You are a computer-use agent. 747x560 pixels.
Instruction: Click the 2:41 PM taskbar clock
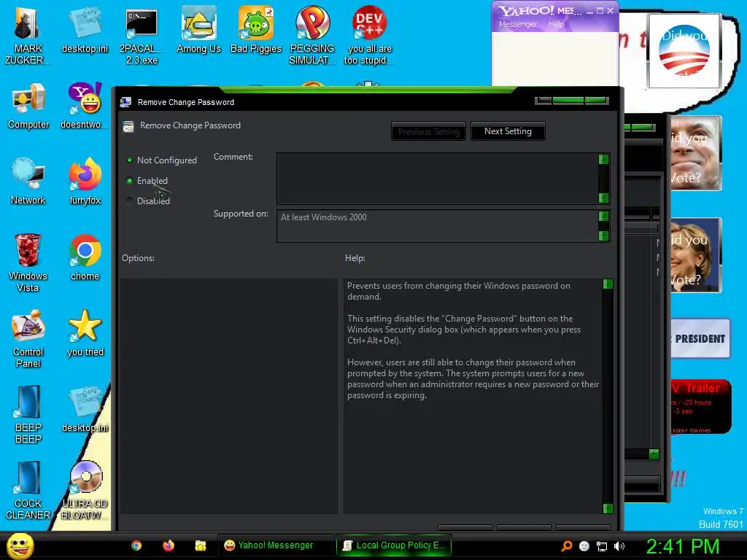(682, 546)
